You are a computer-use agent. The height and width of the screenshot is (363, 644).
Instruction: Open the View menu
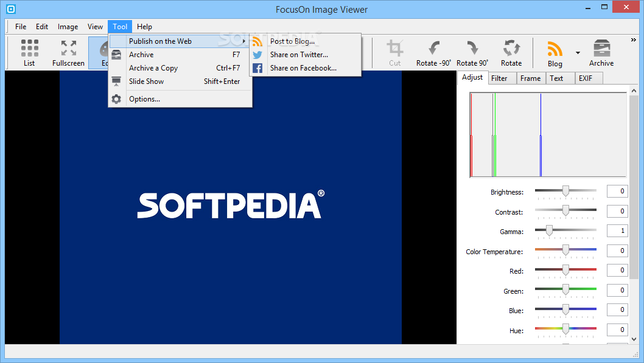pyautogui.click(x=95, y=27)
